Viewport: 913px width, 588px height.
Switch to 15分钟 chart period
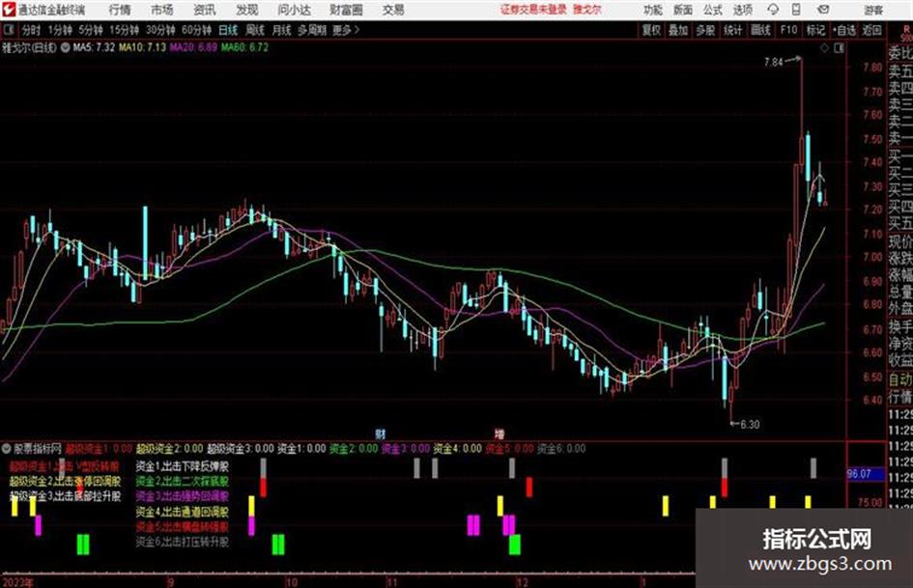[125, 30]
